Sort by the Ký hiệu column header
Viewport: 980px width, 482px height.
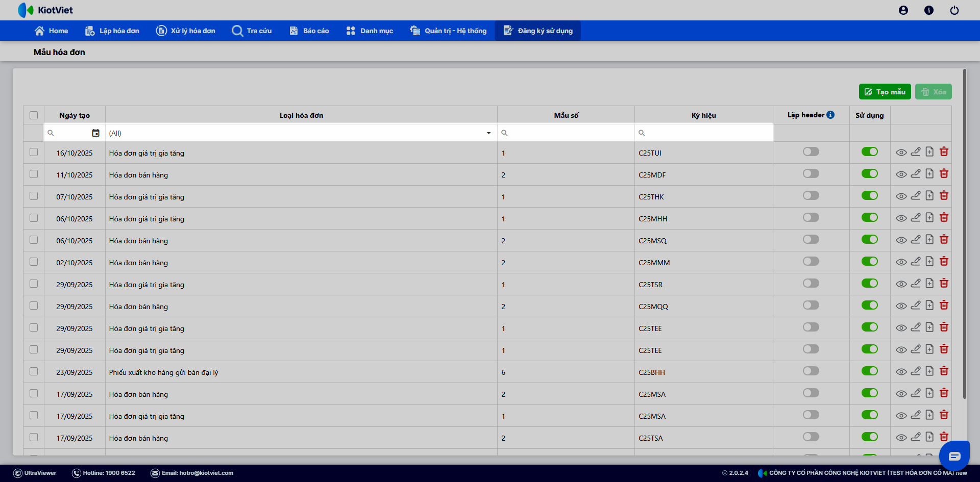click(x=703, y=115)
